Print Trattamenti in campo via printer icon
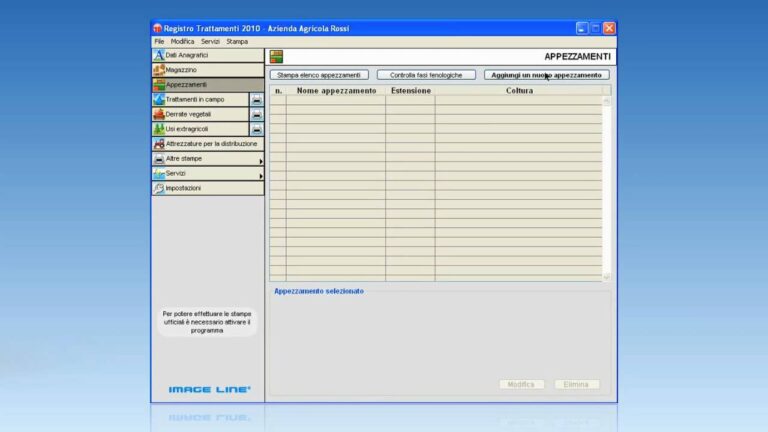Viewport: 768px width, 432px height. [x=257, y=100]
